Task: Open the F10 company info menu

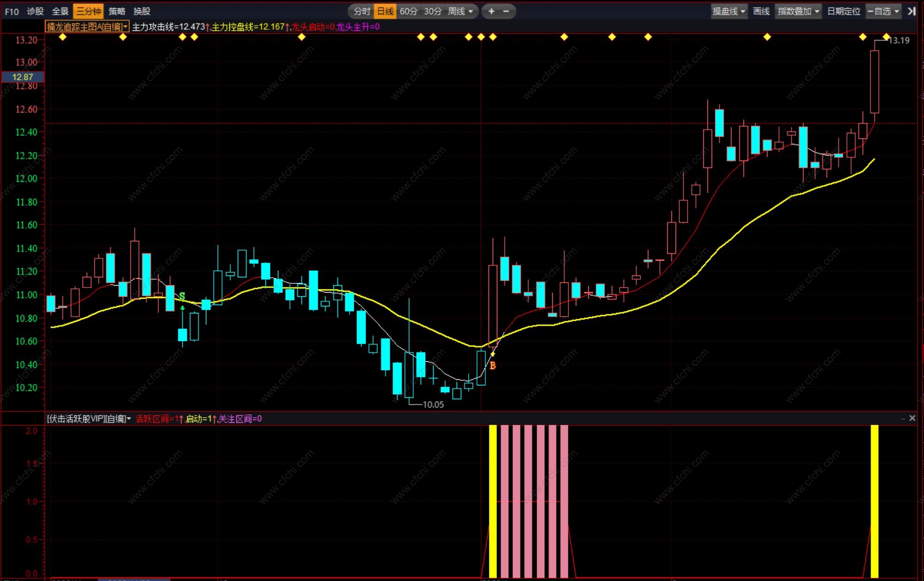Action: click(12, 12)
